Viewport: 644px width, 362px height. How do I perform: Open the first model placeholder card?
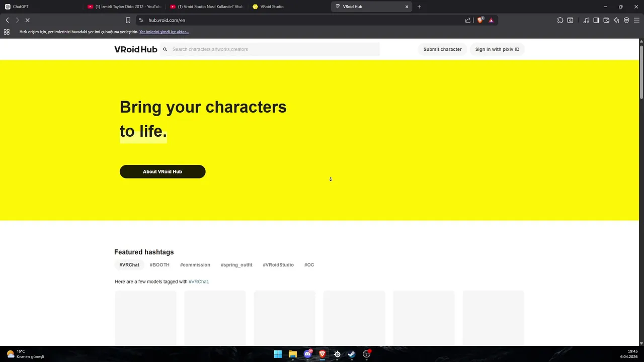pyautogui.click(x=145, y=318)
